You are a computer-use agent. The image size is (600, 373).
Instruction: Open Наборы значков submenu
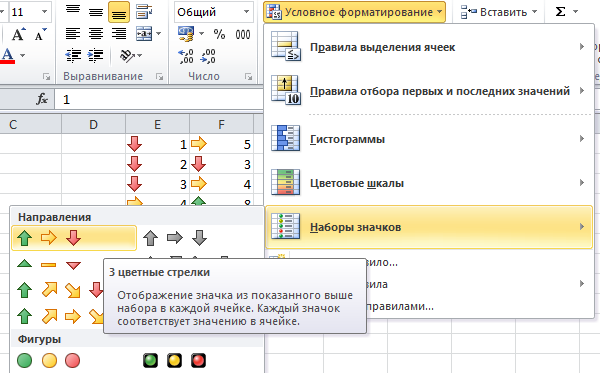click(429, 227)
